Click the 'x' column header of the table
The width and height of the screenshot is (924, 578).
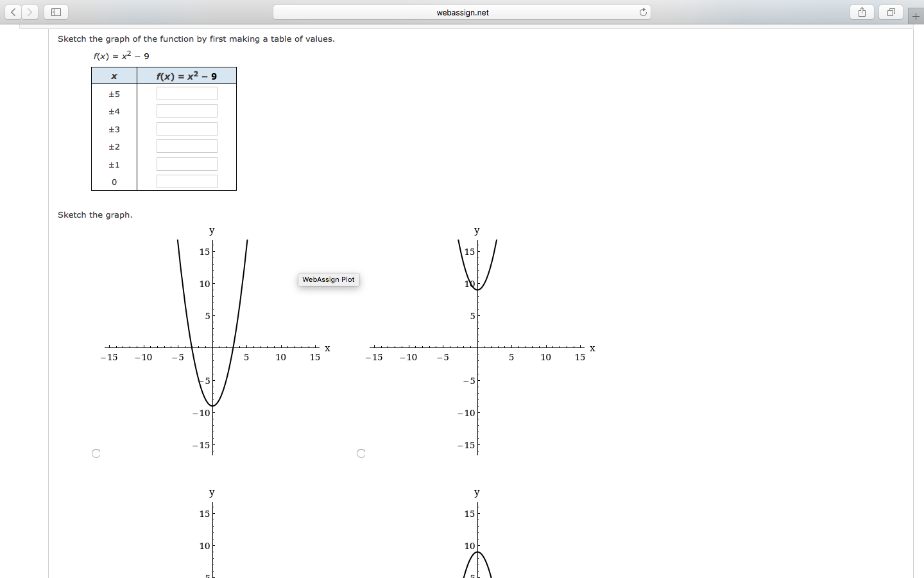click(x=114, y=76)
